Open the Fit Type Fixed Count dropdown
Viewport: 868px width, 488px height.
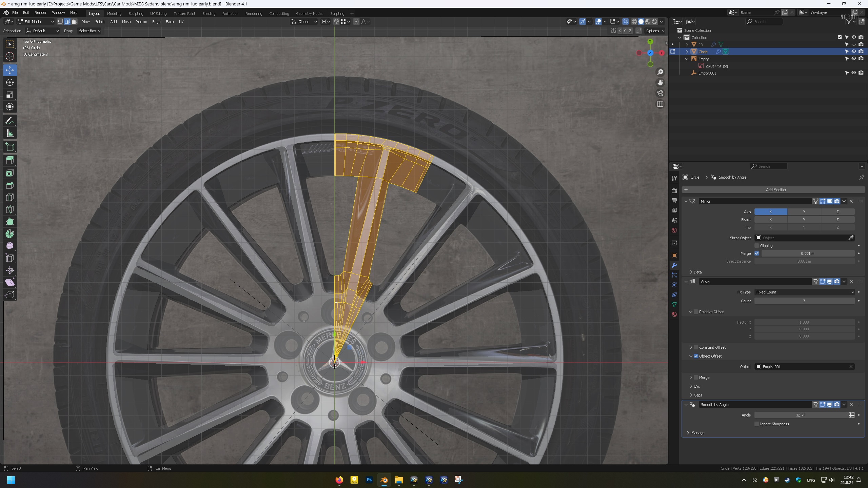804,292
